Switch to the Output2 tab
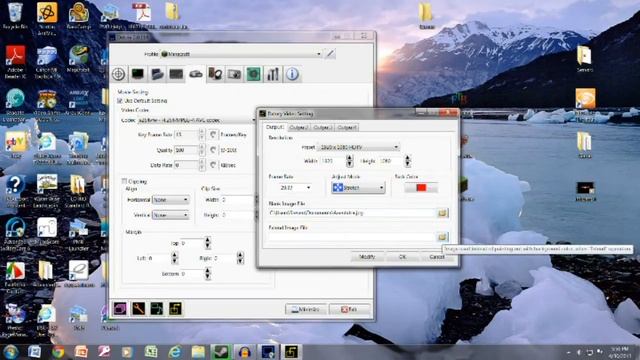 (x=299, y=128)
